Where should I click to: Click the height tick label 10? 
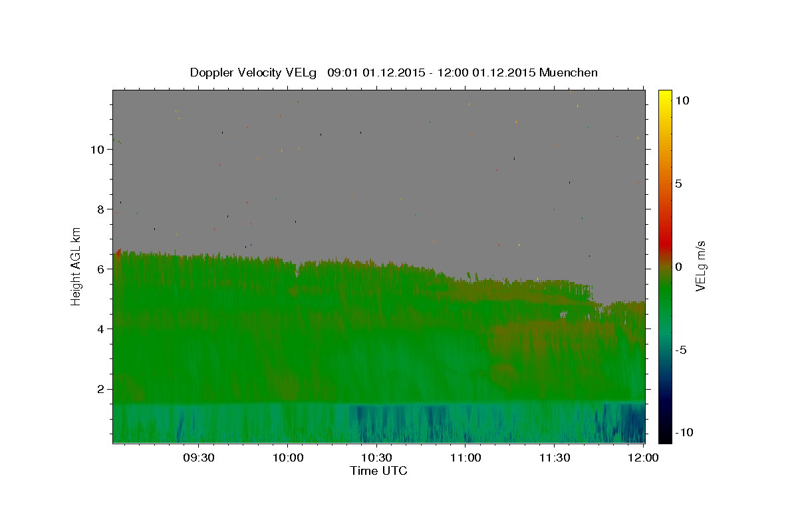point(98,150)
